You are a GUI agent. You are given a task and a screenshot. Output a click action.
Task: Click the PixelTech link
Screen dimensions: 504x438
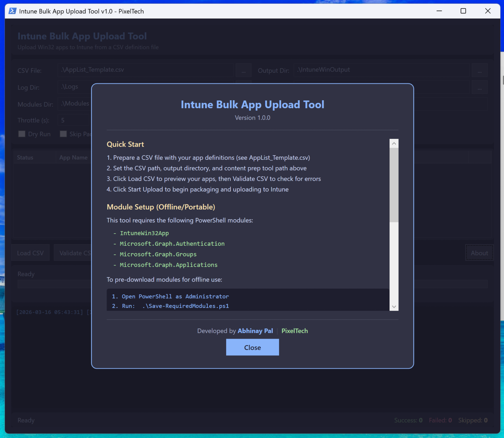click(295, 331)
